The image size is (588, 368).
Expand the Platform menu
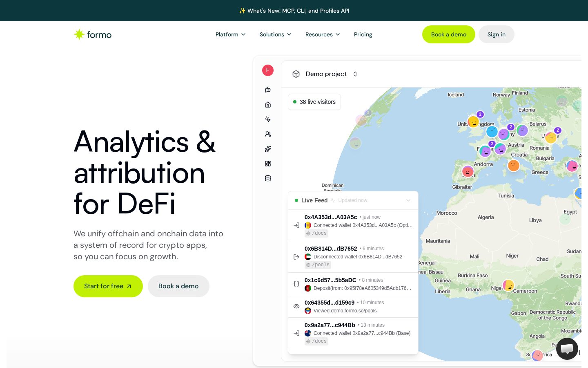tap(231, 34)
